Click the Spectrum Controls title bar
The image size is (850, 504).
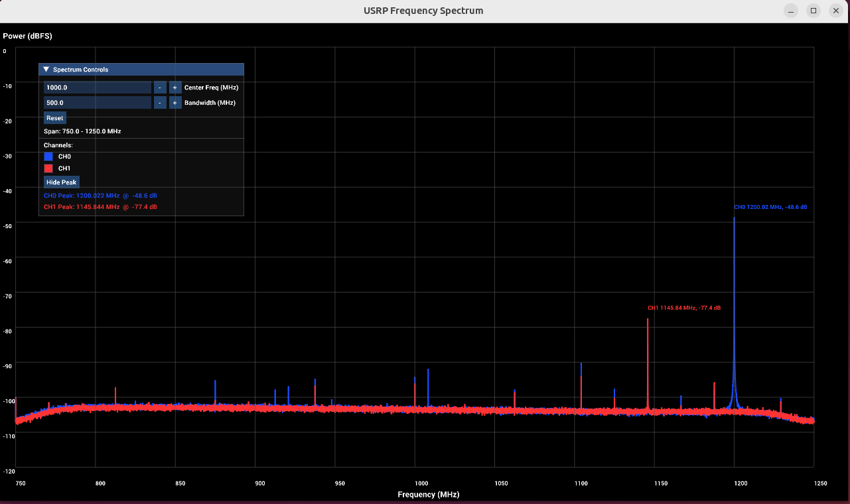tap(141, 70)
